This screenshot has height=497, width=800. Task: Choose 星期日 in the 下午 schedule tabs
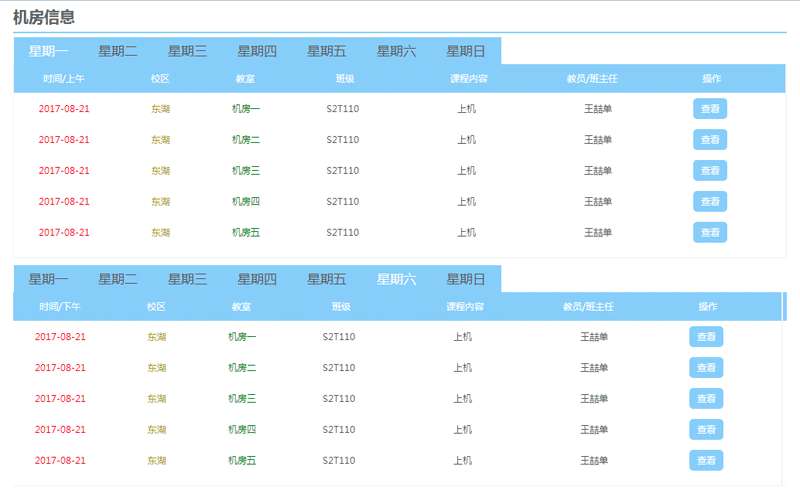[x=466, y=279]
